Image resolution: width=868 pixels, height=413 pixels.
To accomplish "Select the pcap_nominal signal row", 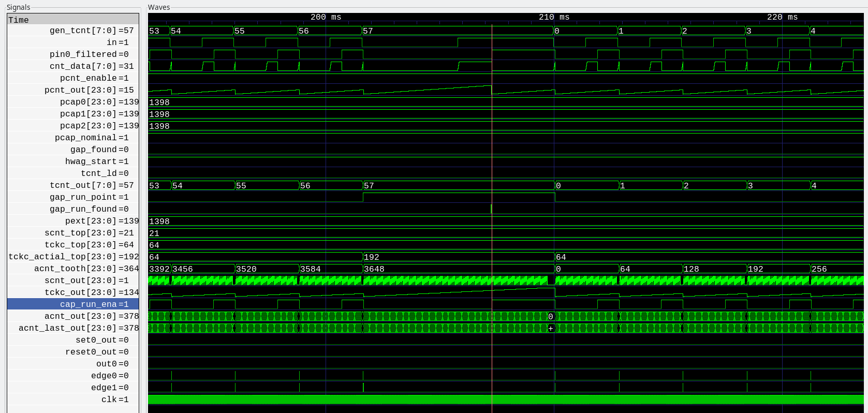I will (73, 138).
